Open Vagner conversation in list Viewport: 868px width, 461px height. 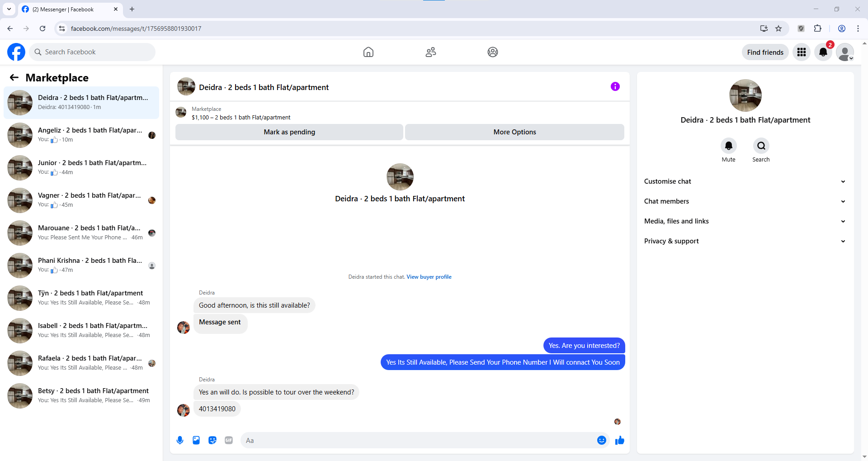click(81, 200)
